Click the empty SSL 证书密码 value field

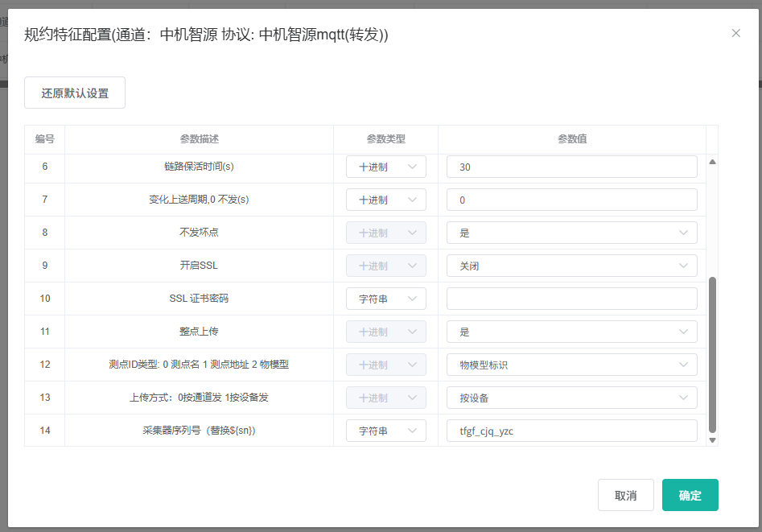[571, 298]
